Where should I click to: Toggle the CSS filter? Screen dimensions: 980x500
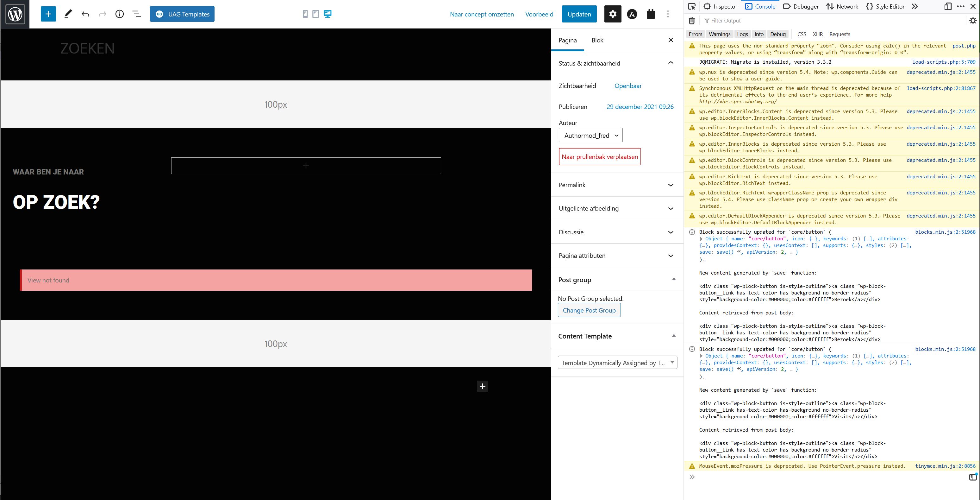802,34
